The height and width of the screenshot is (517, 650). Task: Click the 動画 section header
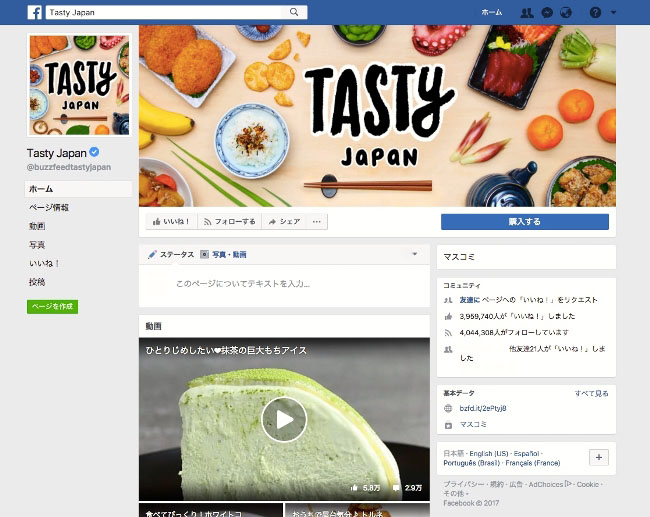click(x=154, y=326)
